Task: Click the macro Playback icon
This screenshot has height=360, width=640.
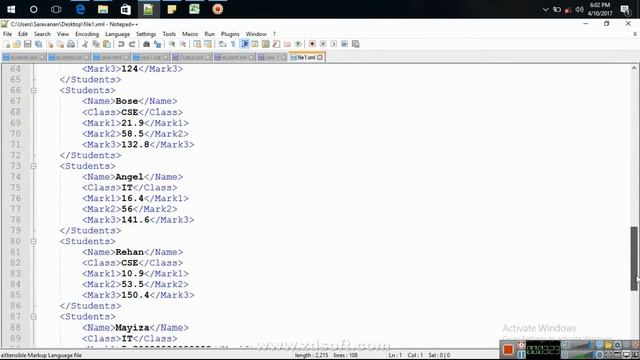Action: (334, 44)
